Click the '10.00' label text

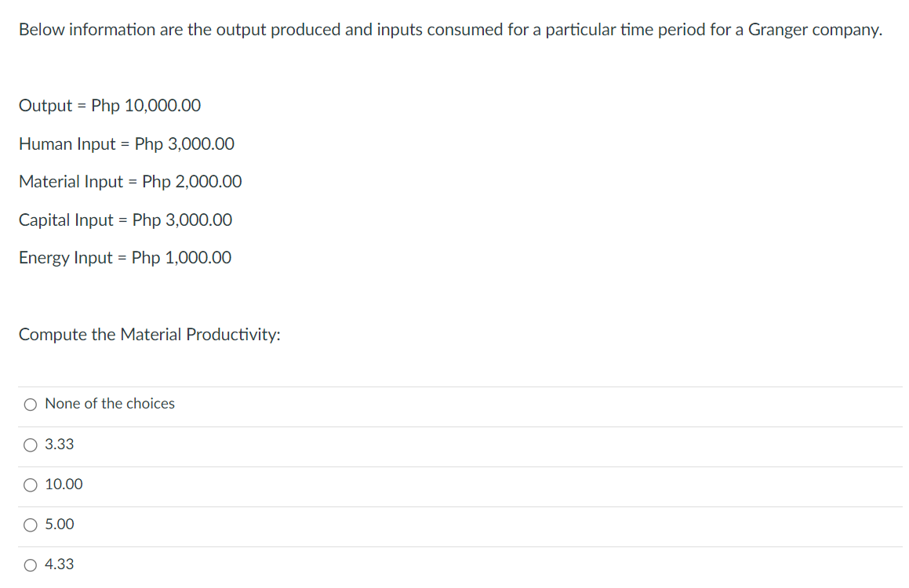click(63, 485)
